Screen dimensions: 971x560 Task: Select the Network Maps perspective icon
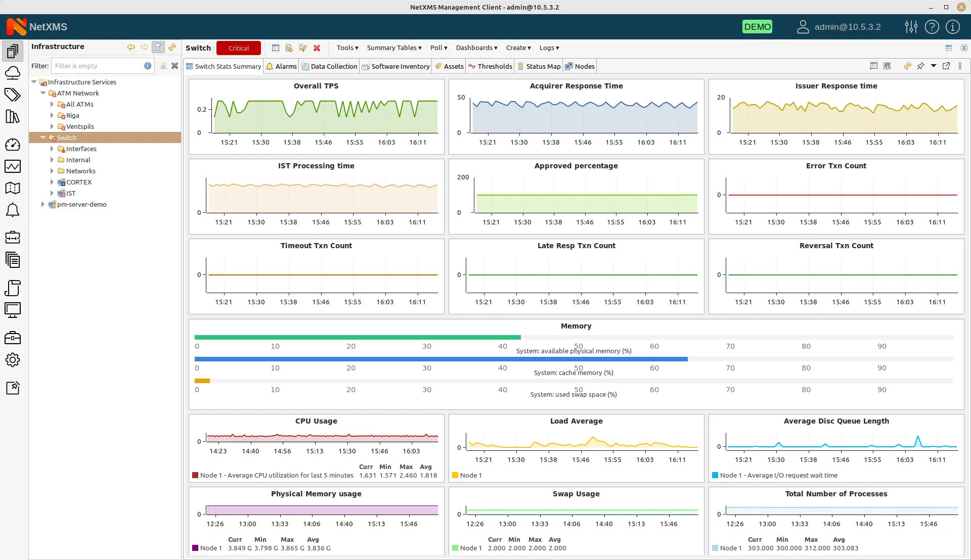click(x=13, y=188)
